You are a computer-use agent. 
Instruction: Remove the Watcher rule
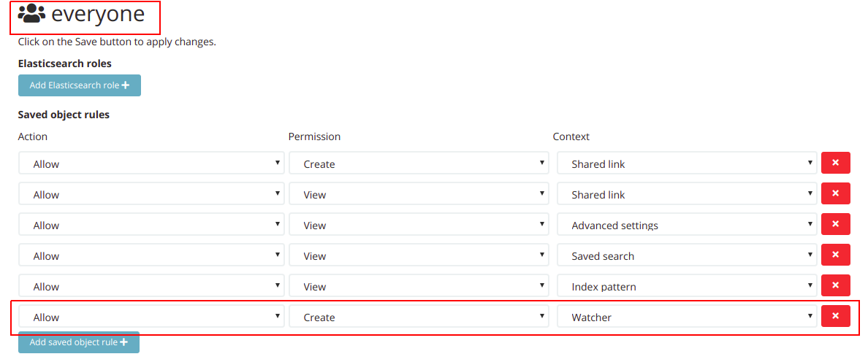coord(835,317)
